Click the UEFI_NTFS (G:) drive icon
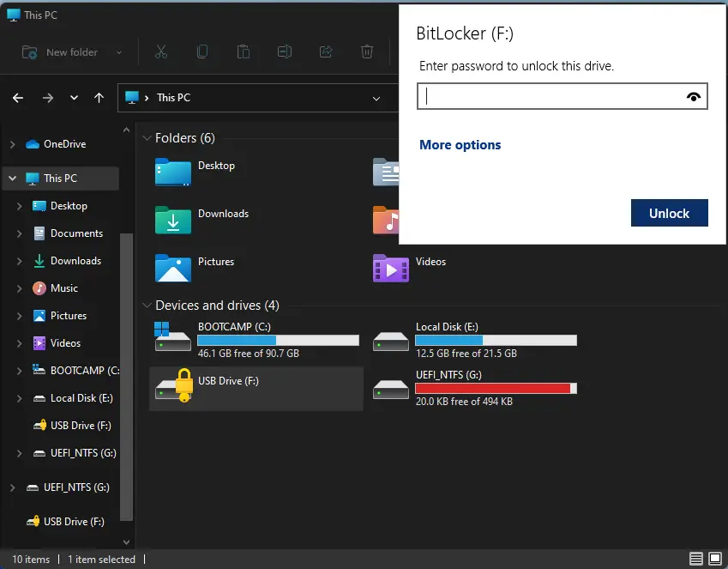 (x=391, y=389)
